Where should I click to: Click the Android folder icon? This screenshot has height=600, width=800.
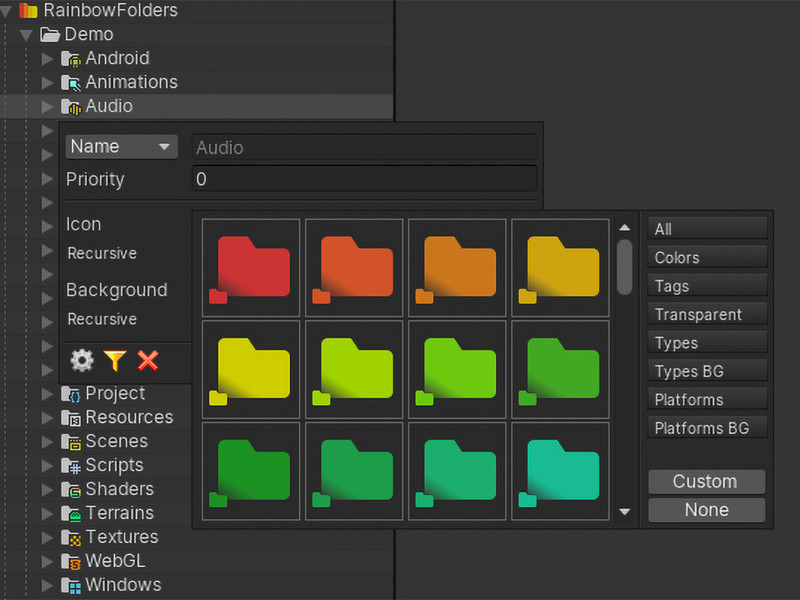click(x=70, y=59)
